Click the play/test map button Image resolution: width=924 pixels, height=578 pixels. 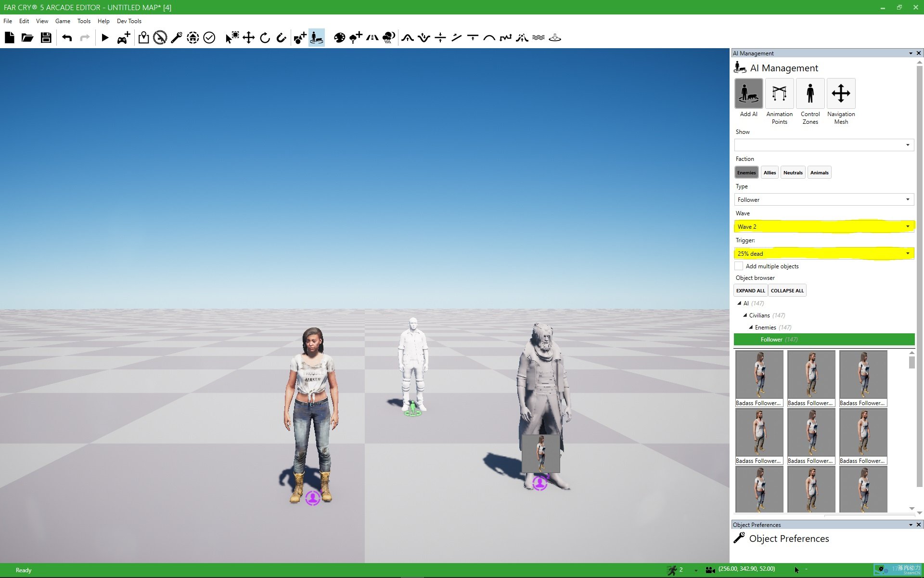[x=105, y=37]
